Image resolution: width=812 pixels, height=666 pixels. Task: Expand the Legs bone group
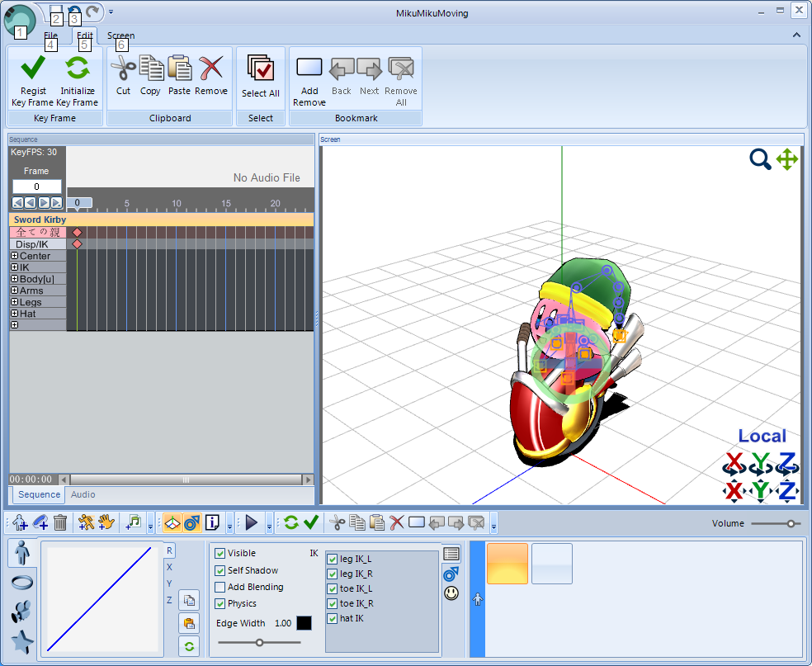pos(15,302)
